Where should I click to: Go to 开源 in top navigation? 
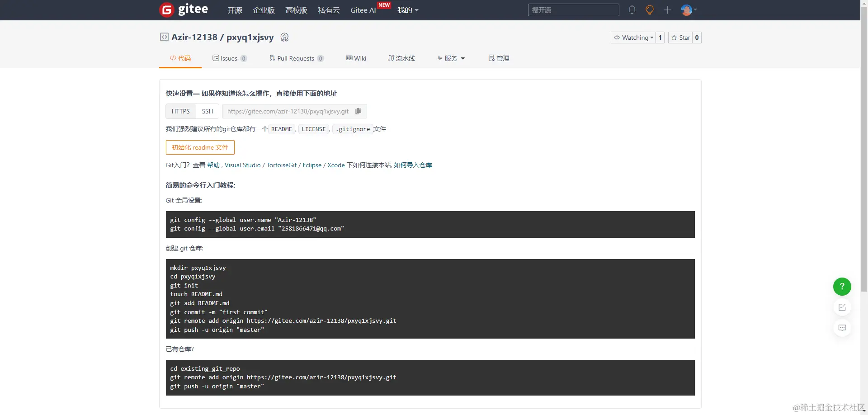coord(235,10)
